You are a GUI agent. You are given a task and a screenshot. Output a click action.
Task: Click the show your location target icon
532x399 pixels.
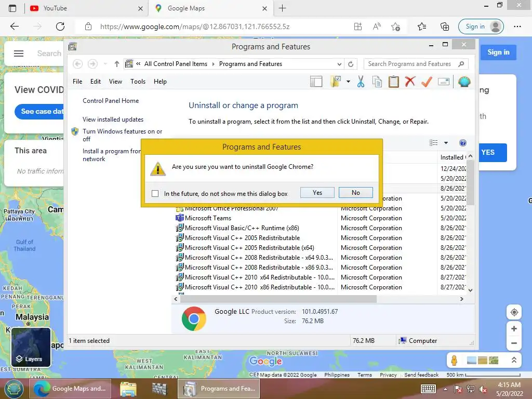tap(514, 312)
